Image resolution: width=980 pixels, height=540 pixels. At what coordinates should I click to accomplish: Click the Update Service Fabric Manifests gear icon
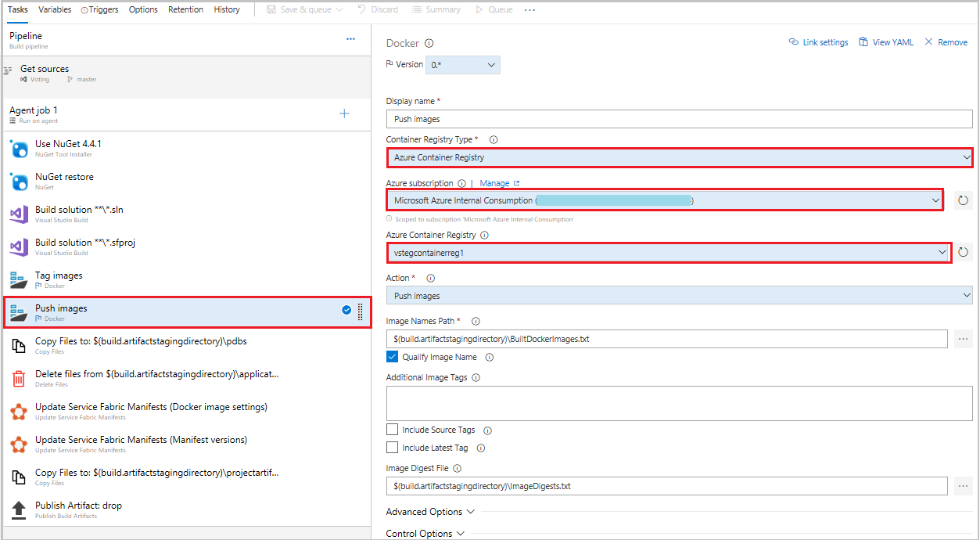click(18, 411)
